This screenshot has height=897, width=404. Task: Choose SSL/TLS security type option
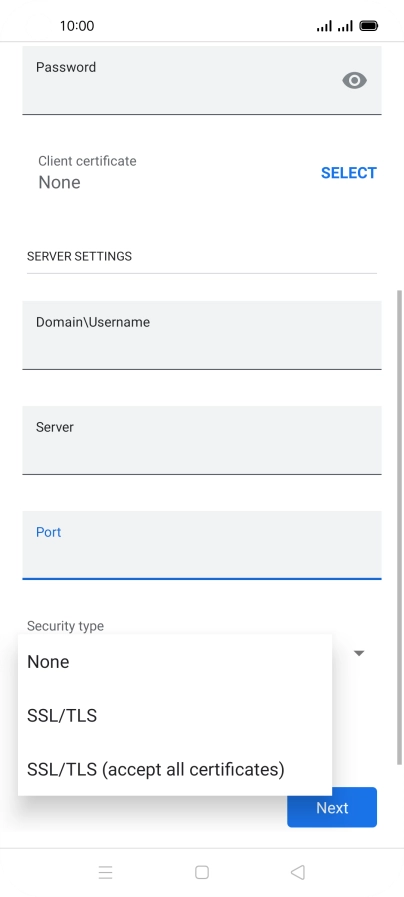[x=175, y=716]
